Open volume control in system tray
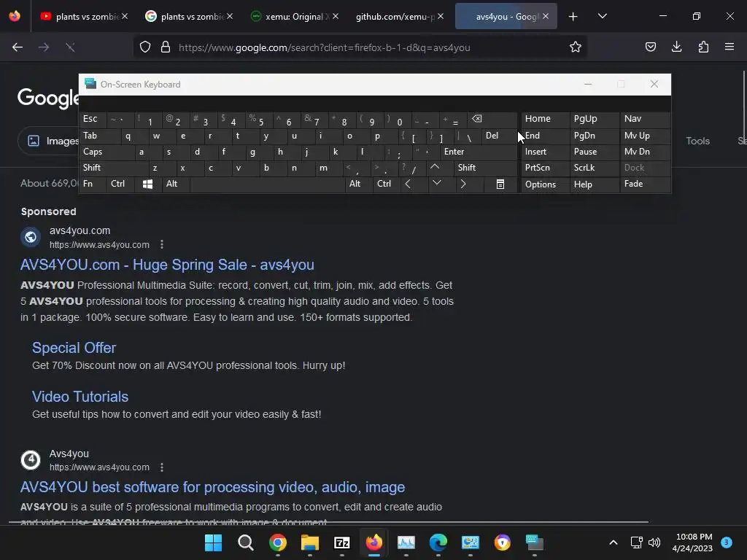The image size is (747, 560). [x=654, y=542]
